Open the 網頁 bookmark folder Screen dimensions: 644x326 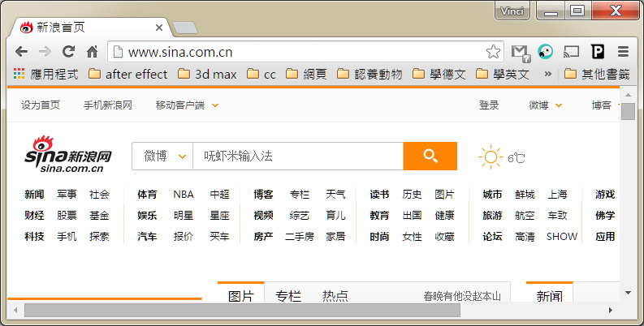tap(306, 75)
